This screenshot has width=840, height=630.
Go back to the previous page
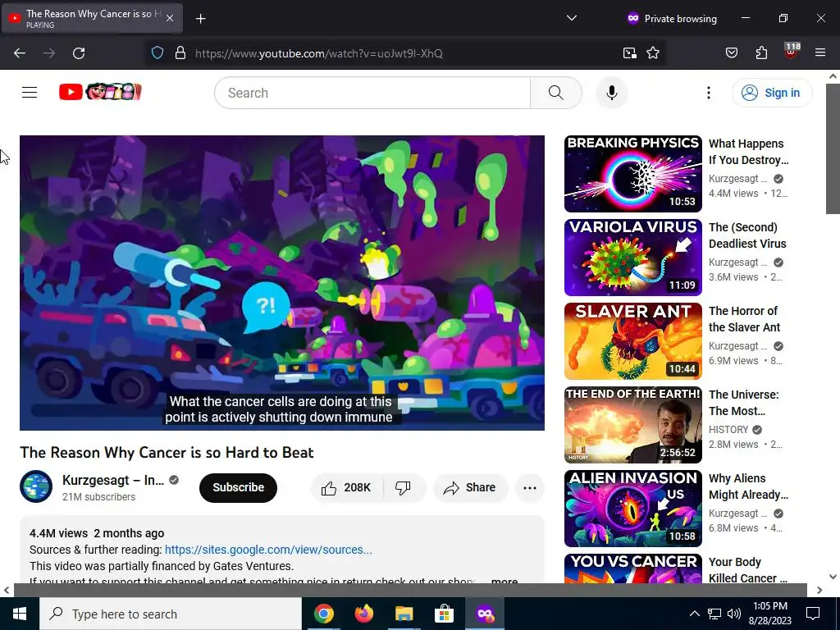click(x=20, y=53)
